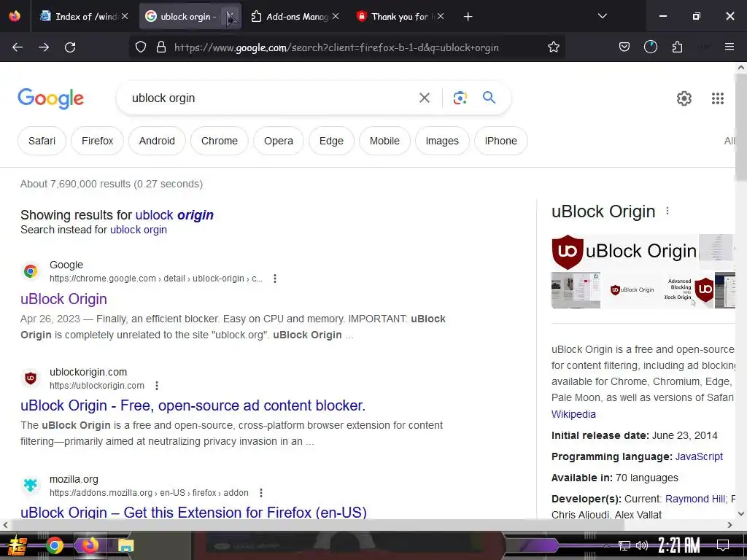Filter results by Safari chip
The image size is (747, 560).
(42, 141)
